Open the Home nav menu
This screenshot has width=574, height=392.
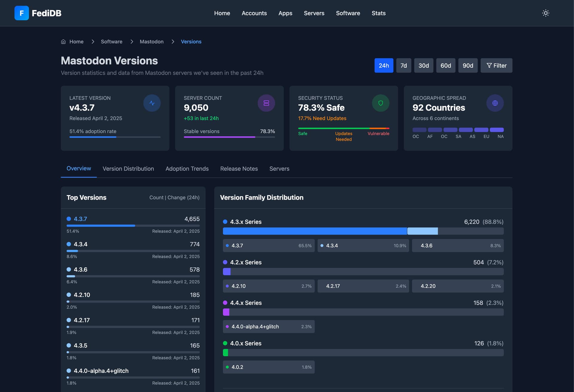point(222,13)
